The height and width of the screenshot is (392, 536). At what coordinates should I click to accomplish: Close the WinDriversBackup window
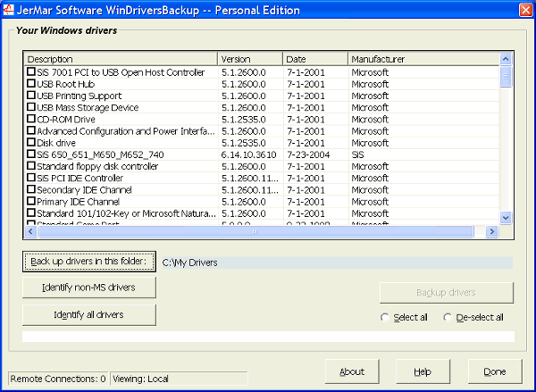click(526, 10)
